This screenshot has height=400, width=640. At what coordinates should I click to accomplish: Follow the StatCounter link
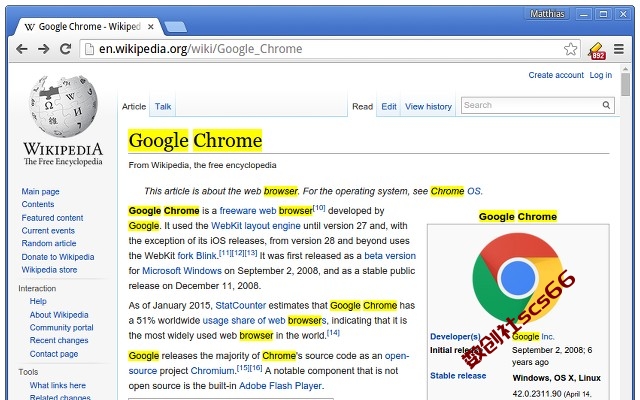[240, 305]
